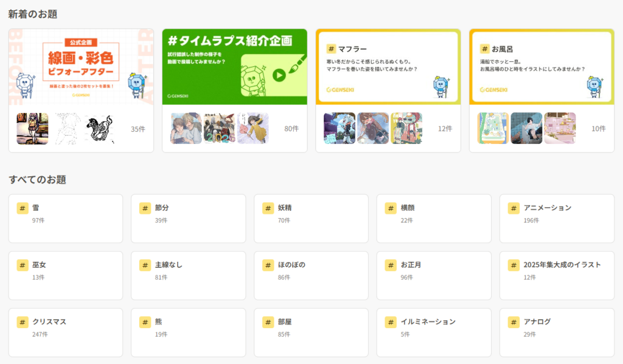Open the zebra artwork thumbnail

pyautogui.click(x=100, y=128)
